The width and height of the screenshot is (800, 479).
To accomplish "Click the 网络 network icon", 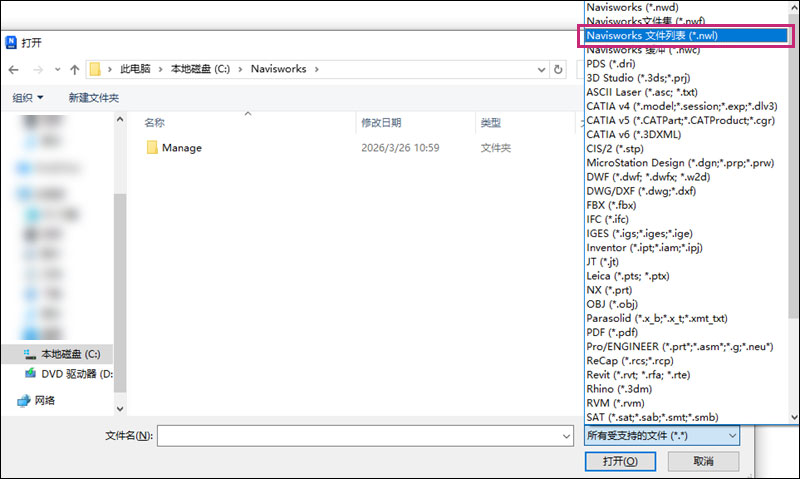I will pos(23,401).
